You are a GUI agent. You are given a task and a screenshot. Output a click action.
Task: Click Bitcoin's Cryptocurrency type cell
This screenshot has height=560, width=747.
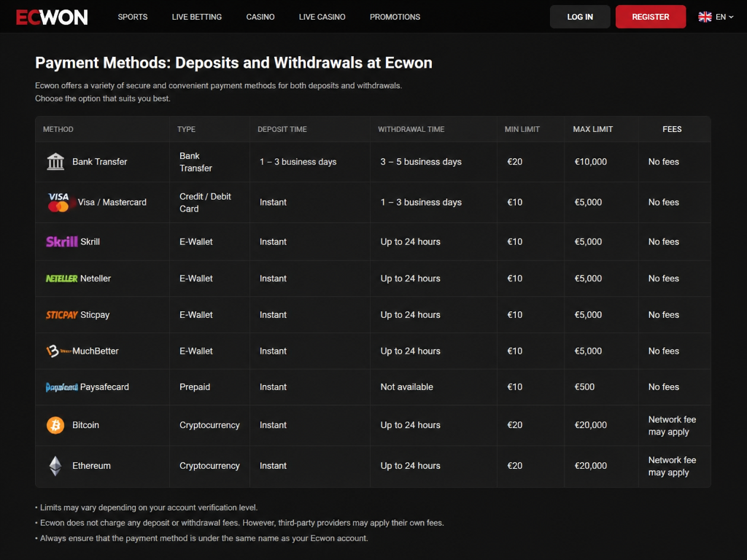(209, 425)
